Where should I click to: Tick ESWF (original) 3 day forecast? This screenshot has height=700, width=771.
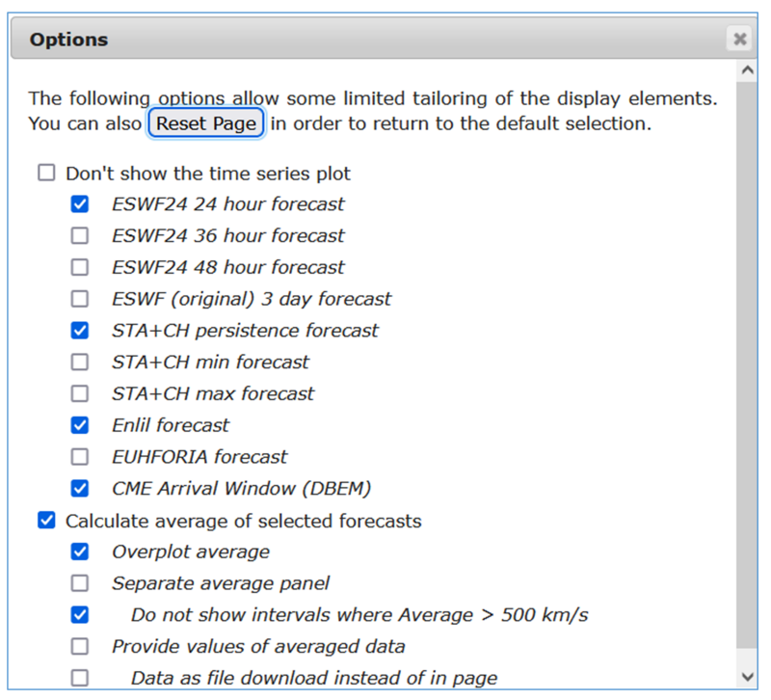coord(80,299)
